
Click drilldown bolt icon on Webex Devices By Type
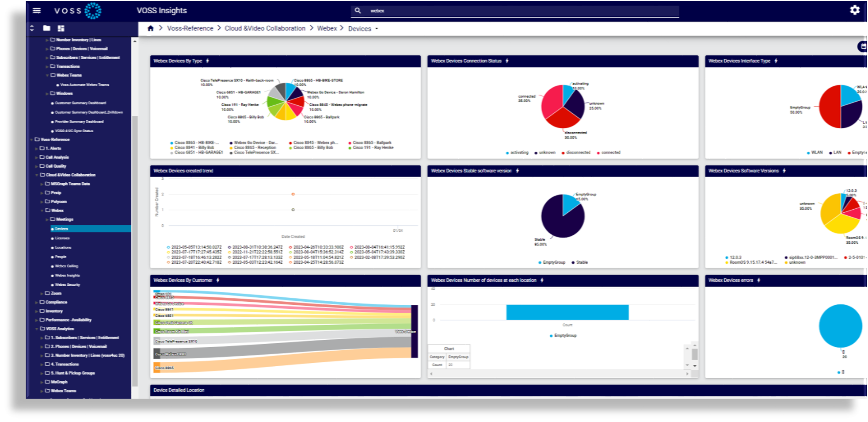207,61
